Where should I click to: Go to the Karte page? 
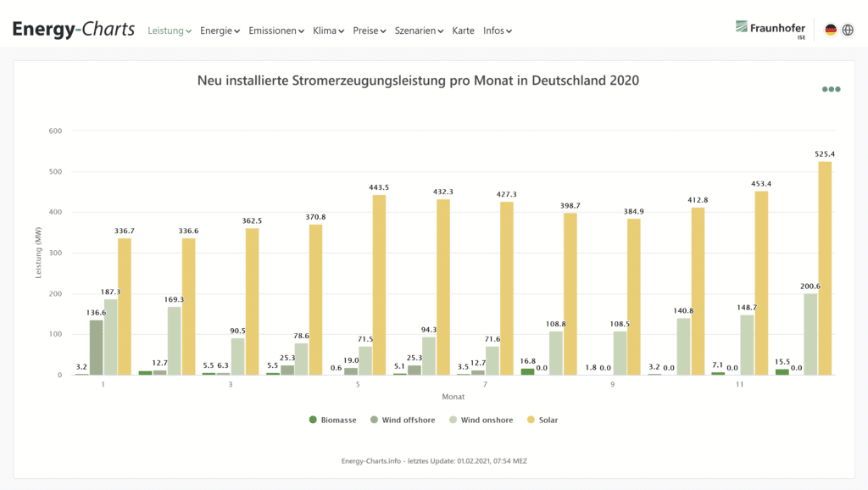(x=464, y=31)
